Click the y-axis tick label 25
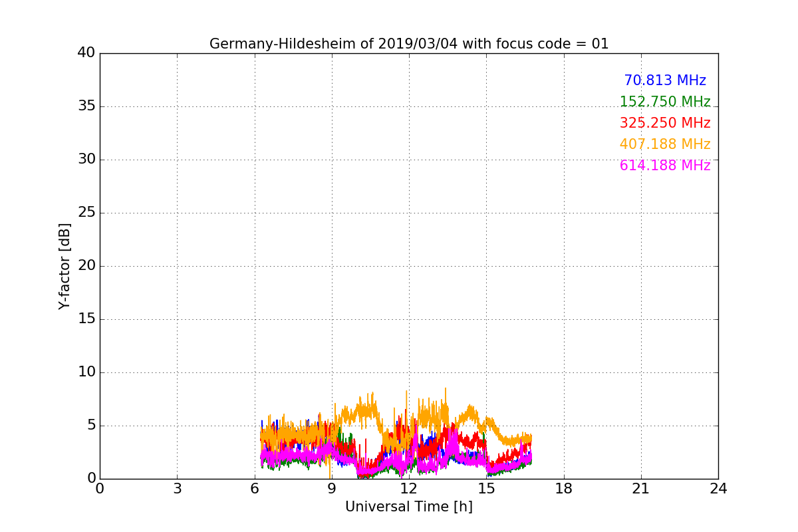The height and width of the screenshot is (532, 798). 86,213
